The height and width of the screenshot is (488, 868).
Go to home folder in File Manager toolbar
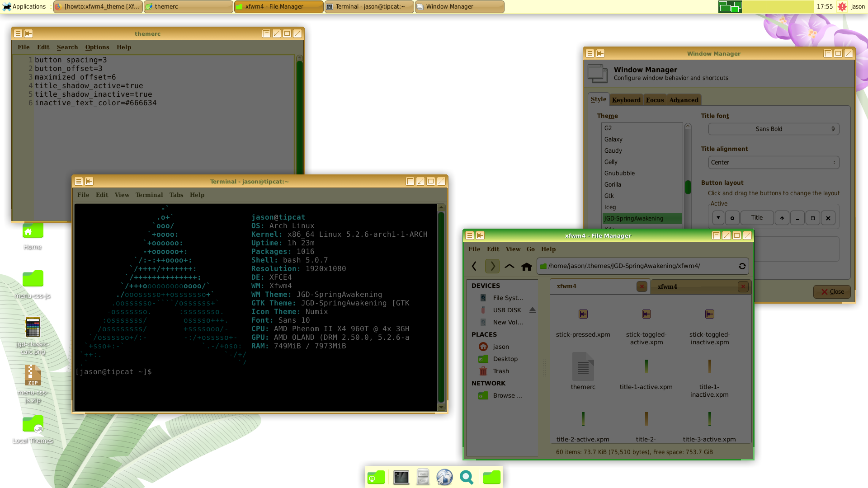pyautogui.click(x=526, y=267)
